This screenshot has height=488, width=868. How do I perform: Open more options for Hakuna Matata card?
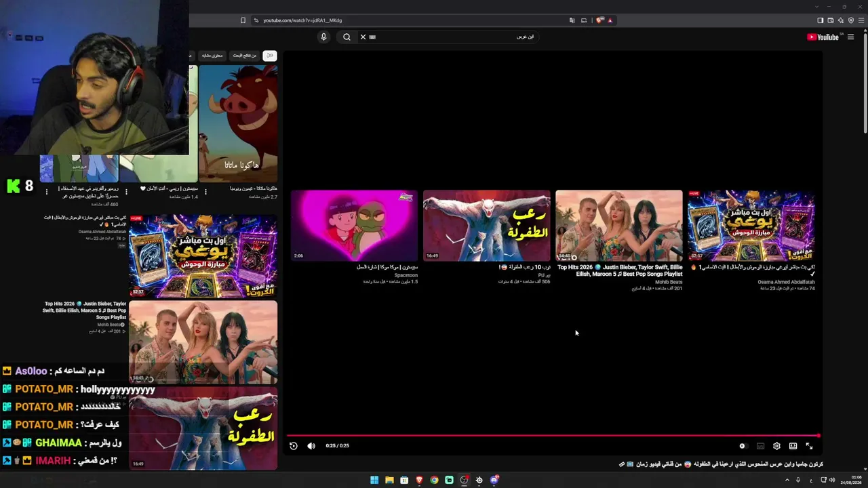coord(205,192)
